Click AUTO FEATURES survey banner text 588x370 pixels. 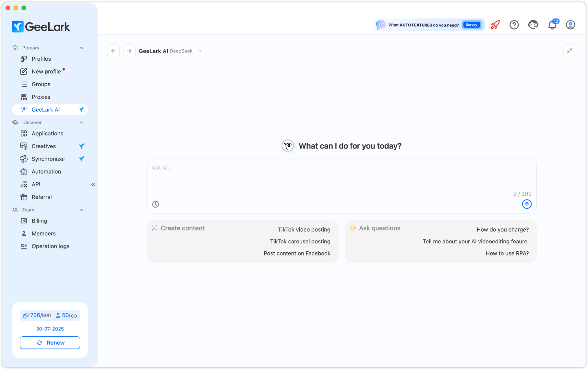coord(423,25)
